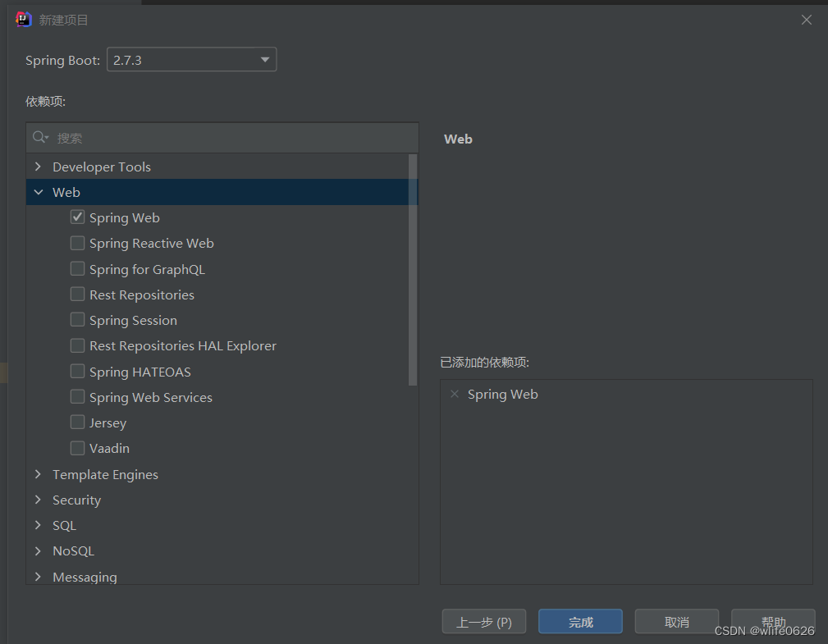This screenshot has width=828, height=644.
Task: Check the Vaadin dependency box
Action: (x=77, y=448)
